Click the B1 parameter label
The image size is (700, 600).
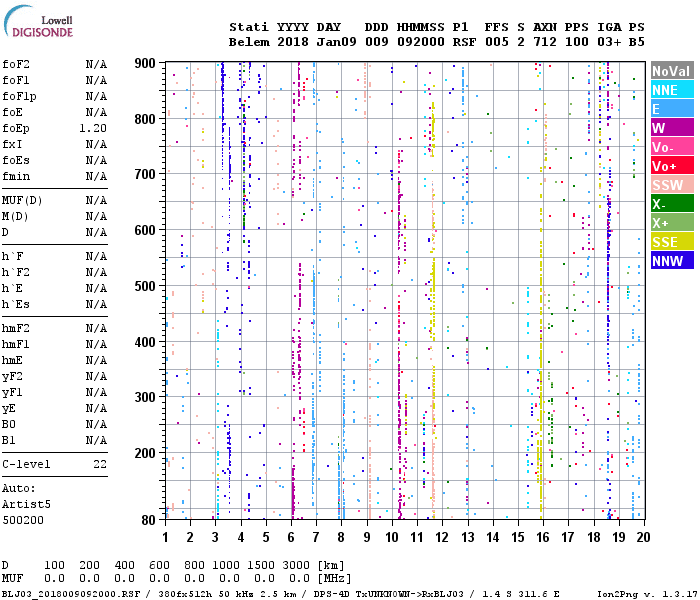coord(8,441)
